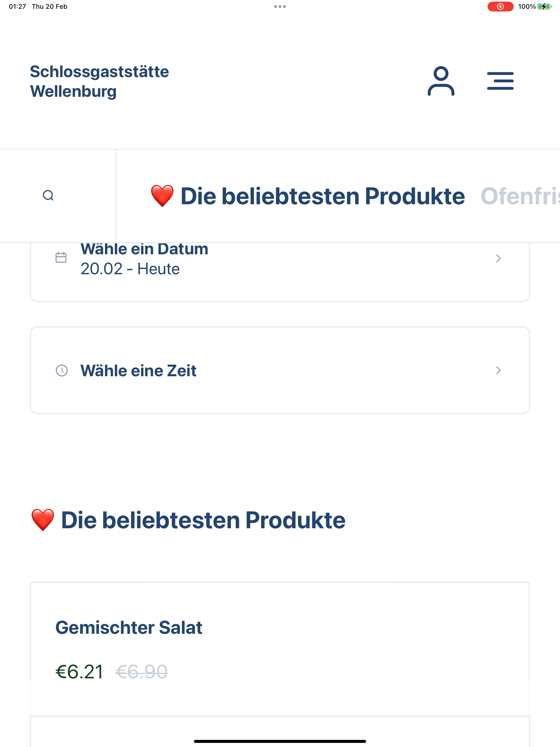Select the Die beliebtesten Produkte category tab
Screen dimensions: 560x747
point(307,196)
